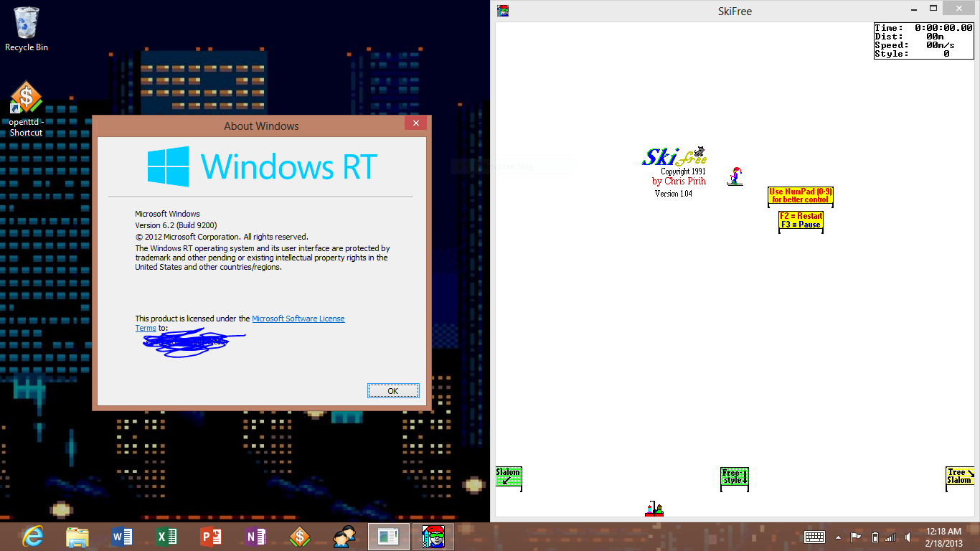Image resolution: width=980 pixels, height=551 pixels.
Task: Open the SkiFree window system menu icon
Action: 503,10
